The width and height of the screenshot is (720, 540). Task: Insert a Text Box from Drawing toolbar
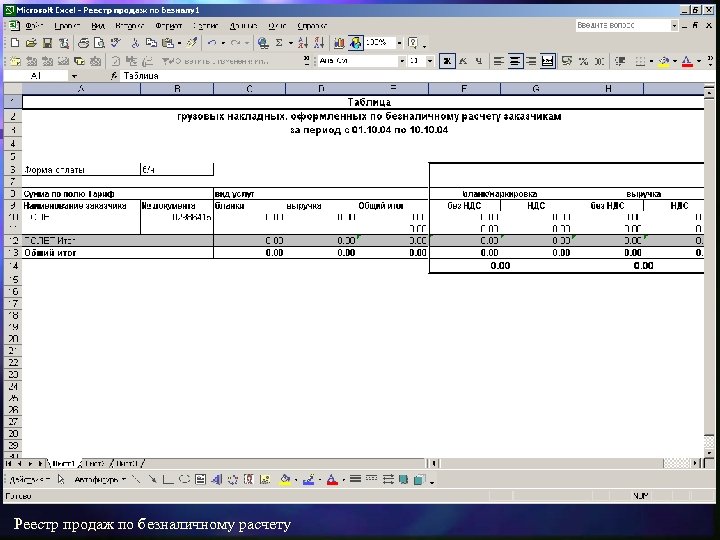coord(200,480)
